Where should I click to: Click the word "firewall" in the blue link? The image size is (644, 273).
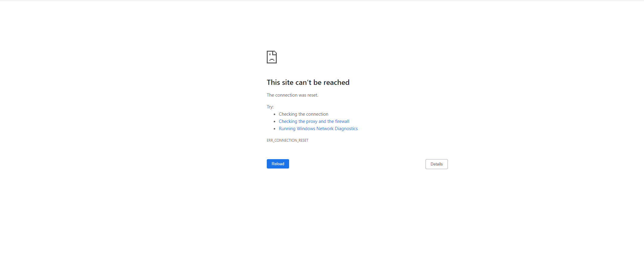(342, 121)
